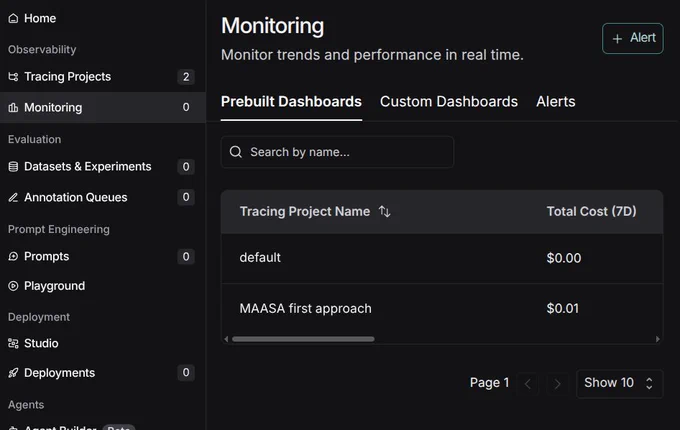This screenshot has height=430, width=680.
Task: Go to next page arrow
Action: tap(557, 384)
